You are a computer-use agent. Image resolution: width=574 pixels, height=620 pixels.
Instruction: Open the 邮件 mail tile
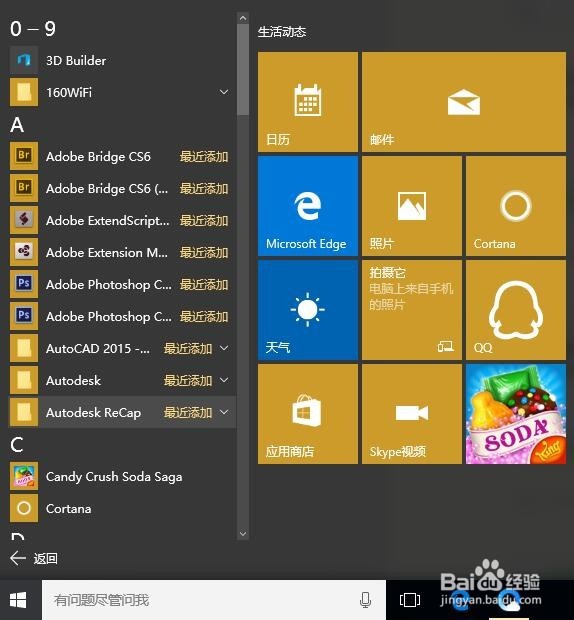(x=464, y=102)
